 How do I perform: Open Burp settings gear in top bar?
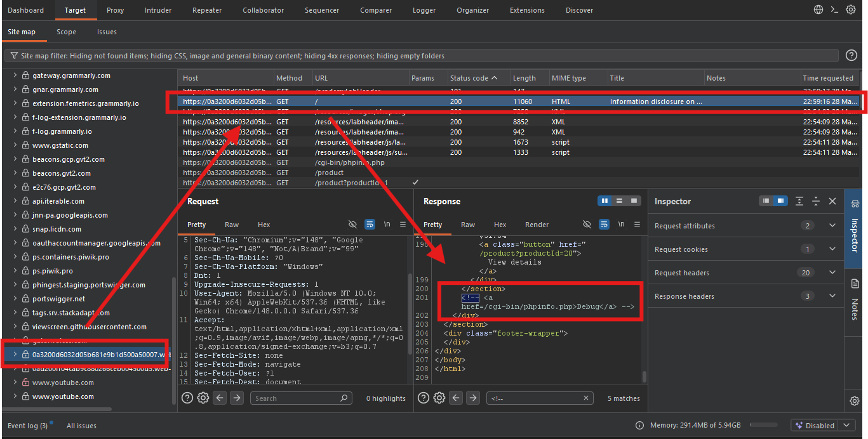tap(851, 10)
